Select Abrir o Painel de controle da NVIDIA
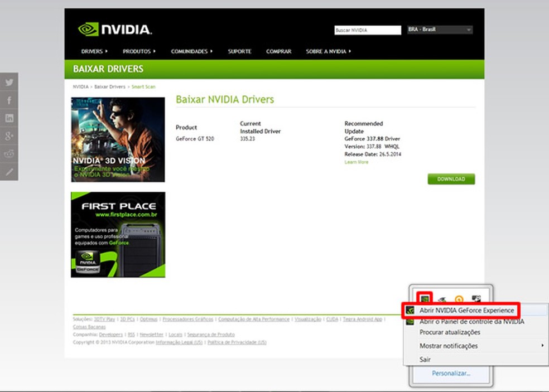 coord(471,321)
